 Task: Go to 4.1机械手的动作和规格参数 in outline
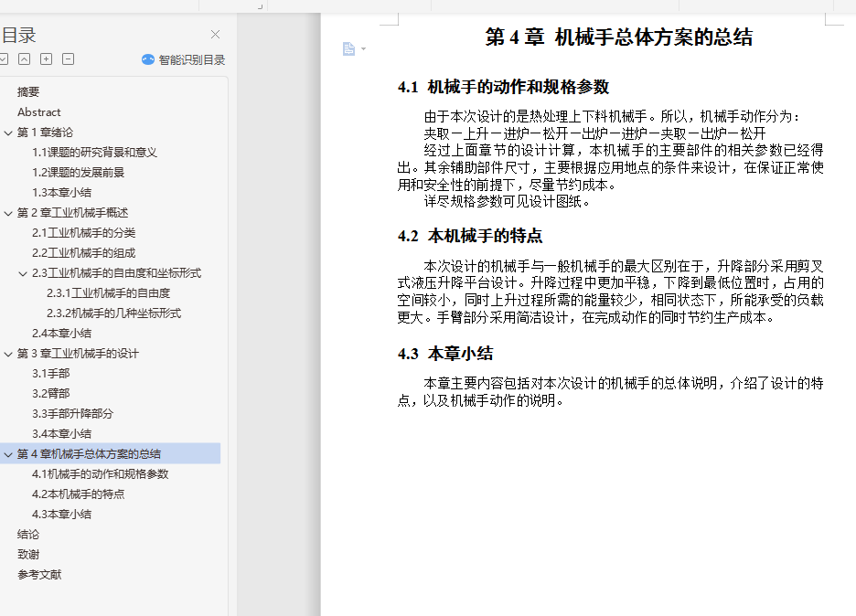[100, 474]
